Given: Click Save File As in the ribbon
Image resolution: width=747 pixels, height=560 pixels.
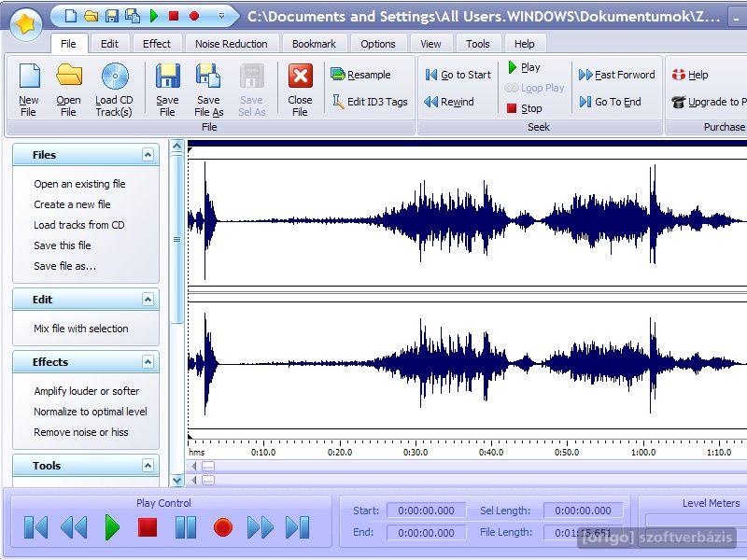Looking at the screenshot, I should click(x=208, y=90).
